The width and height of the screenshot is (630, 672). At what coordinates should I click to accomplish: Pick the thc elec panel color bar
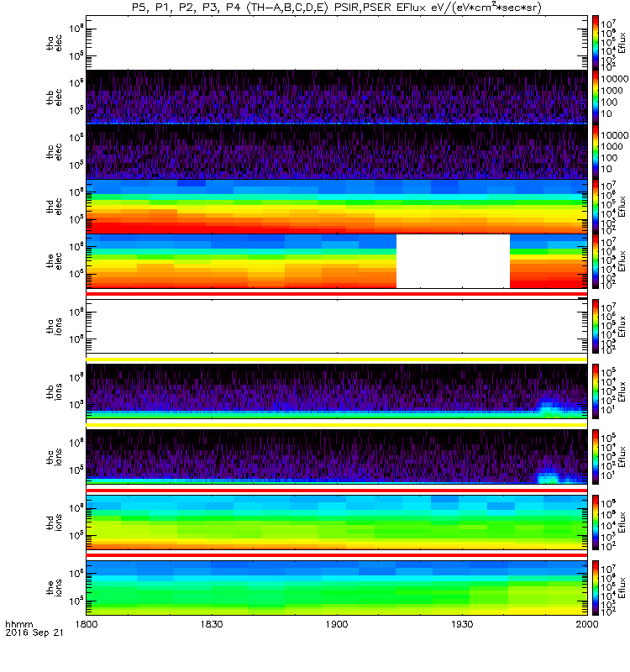596,152
